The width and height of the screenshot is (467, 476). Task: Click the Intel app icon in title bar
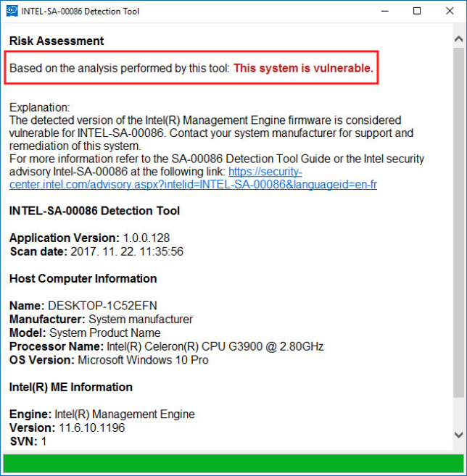(12, 12)
